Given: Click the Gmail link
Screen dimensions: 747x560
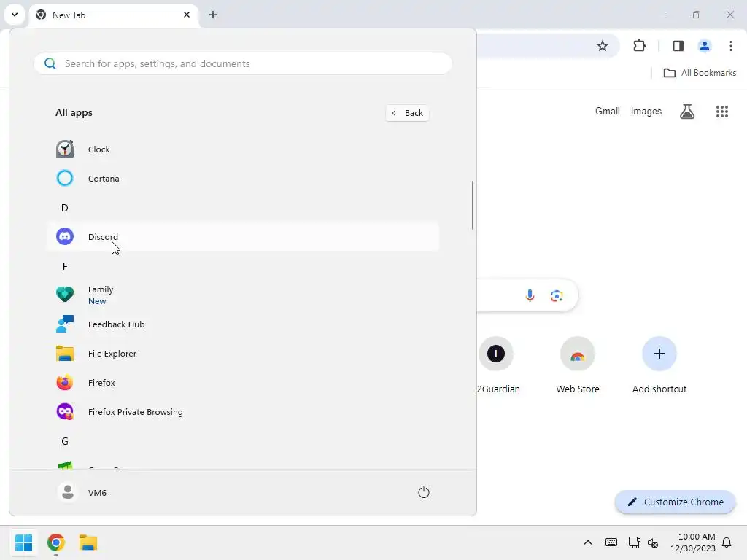Looking at the screenshot, I should tap(608, 111).
